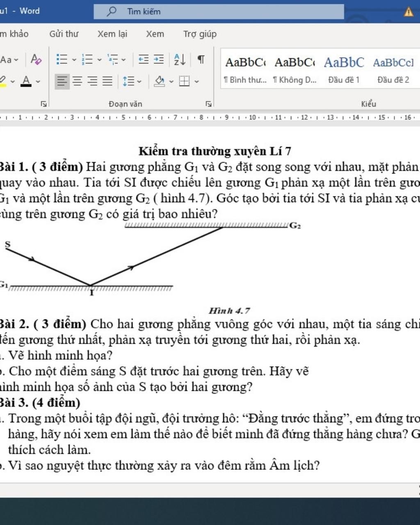This screenshot has height=525, width=420.
Task: Align text left
Action: click(62, 81)
